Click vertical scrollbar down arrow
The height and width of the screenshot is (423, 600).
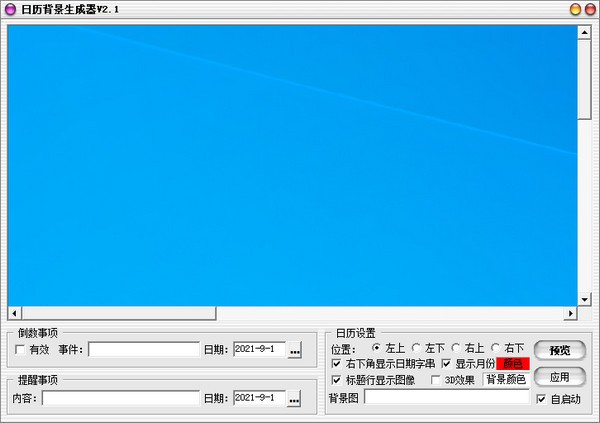584,299
